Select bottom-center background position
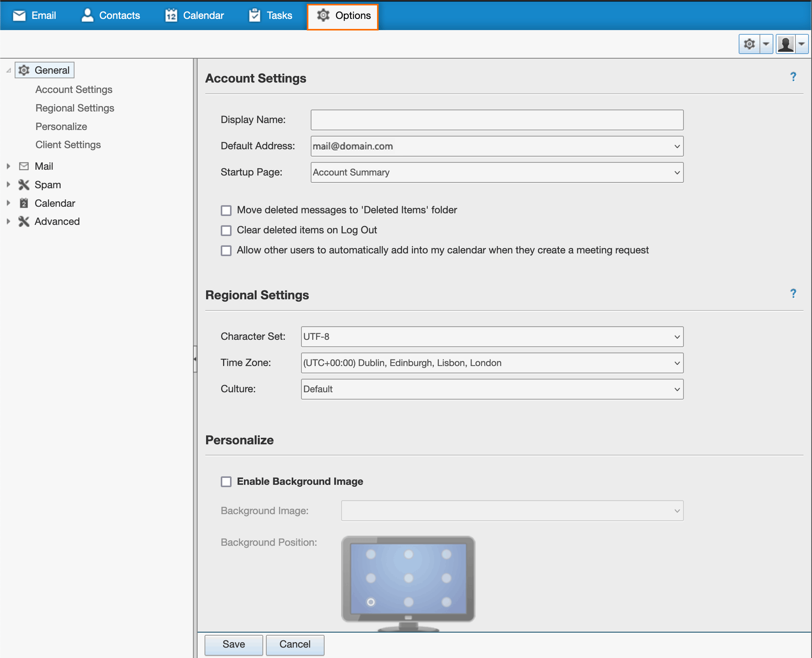Viewport: 812px width, 658px height. pyautogui.click(x=409, y=602)
